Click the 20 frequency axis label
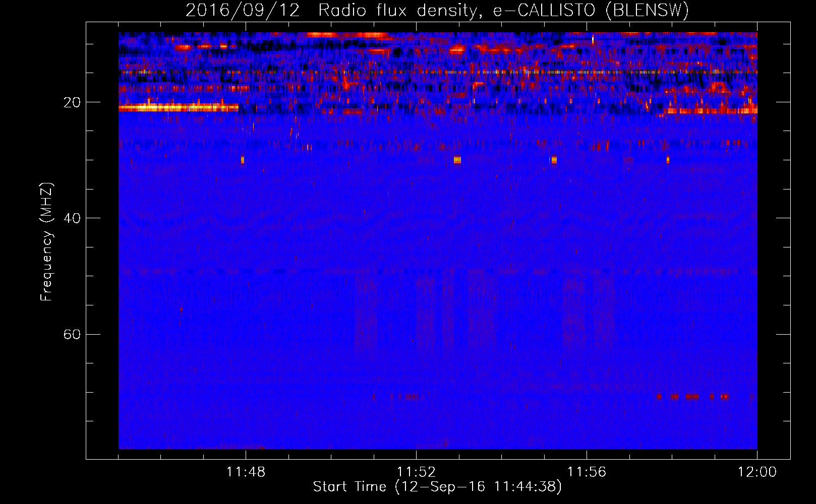This screenshot has width=816, height=504. pos(72,103)
